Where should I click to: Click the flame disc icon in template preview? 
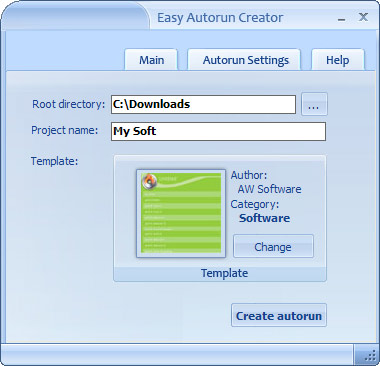click(149, 182)
